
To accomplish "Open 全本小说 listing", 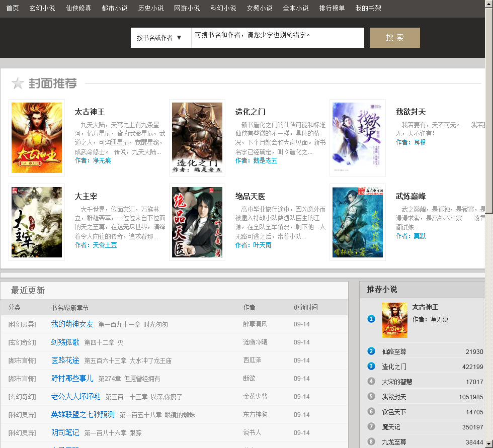I will coord(296,8).
